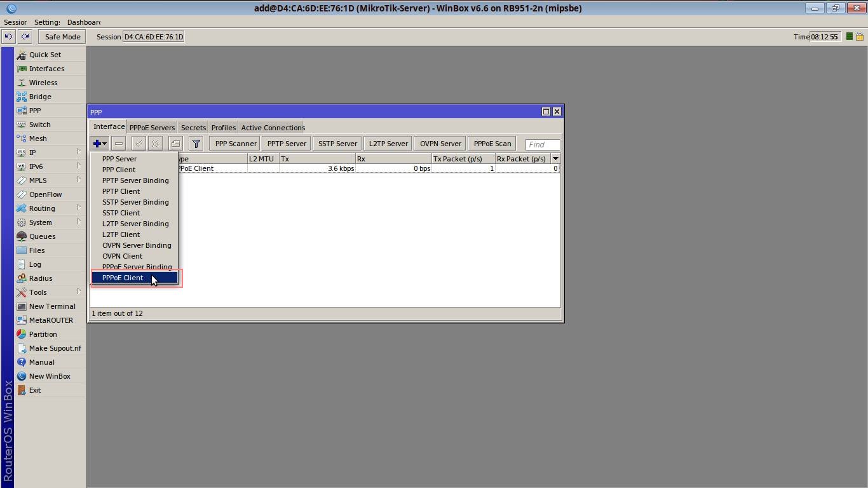Click the Routing sidebar icon
Viewport: 868px width, 488px height.
22,208
